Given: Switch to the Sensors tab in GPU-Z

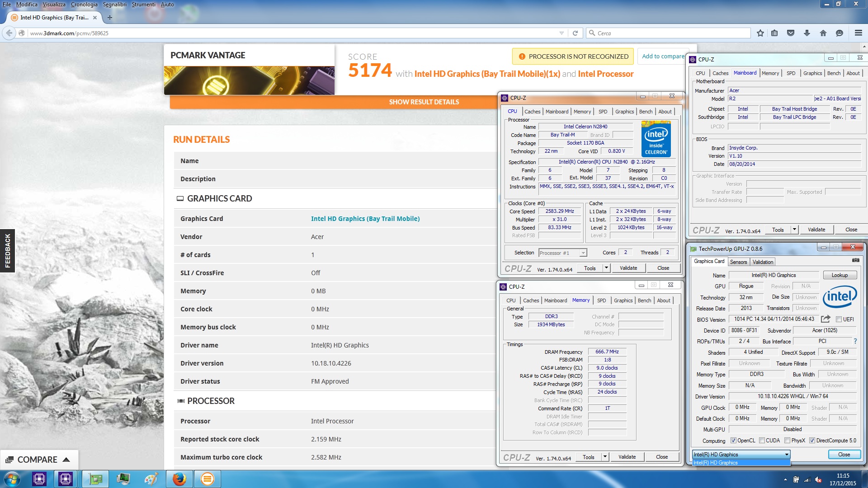Looking at the screenshot, I should 738,262.
